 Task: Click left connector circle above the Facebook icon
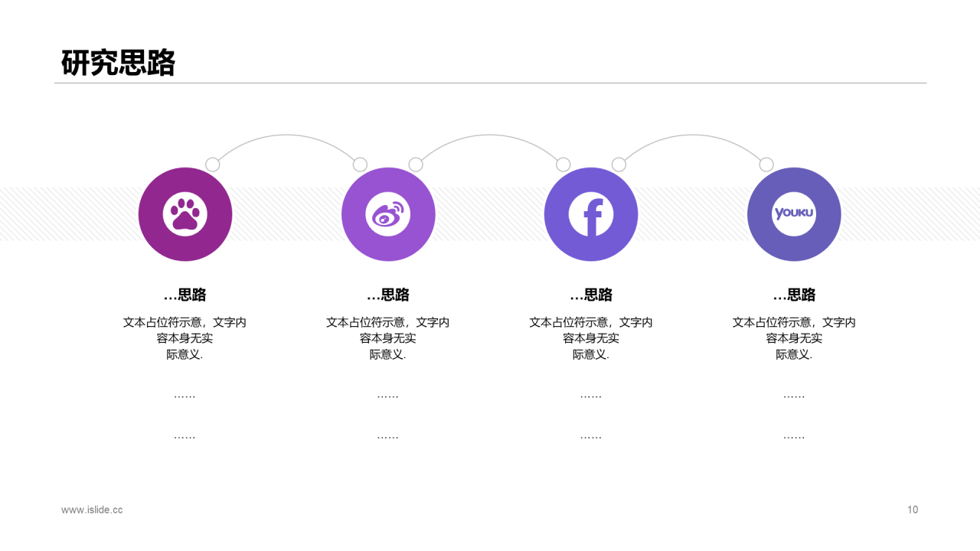[563, 165]
